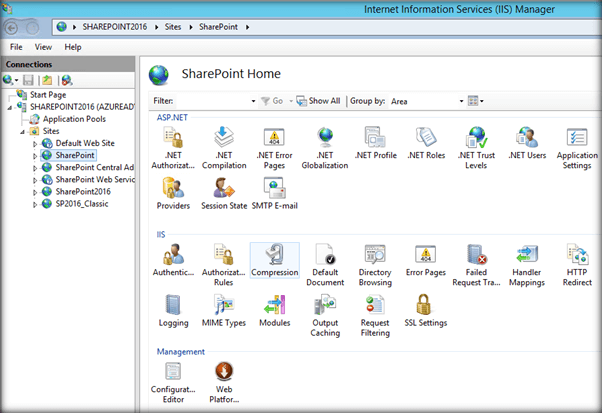Open Output Caching feature
This screenshot has height=413, width=602.
point(325,316)
